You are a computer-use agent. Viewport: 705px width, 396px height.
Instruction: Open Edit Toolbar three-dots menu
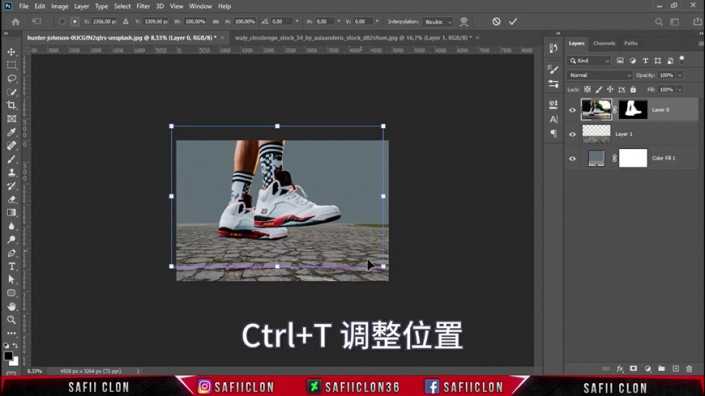pyautogui.click(x=12, y=333)
